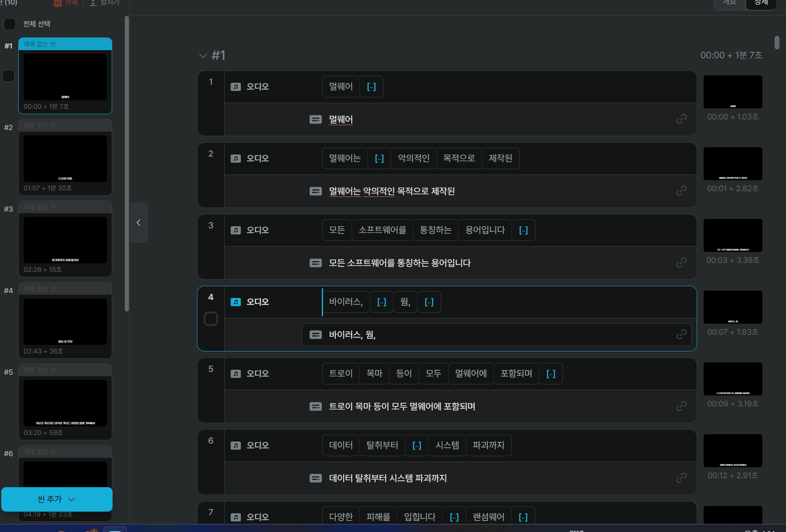Click link icon in clip 5 caption row
Viewport: 786px width, 532px height.
pyautogui.click(x=682, y=406)
